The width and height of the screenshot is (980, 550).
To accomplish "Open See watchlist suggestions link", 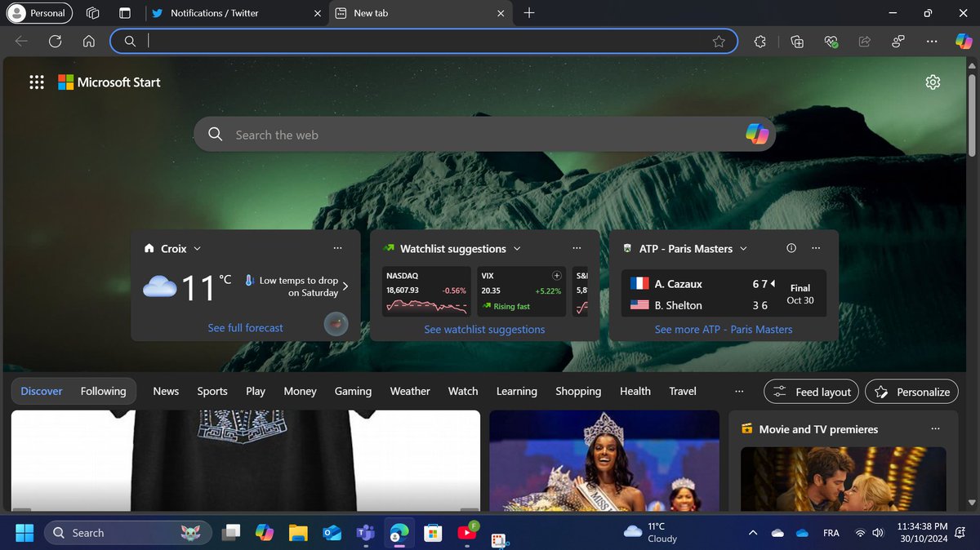I will [484, 330].
